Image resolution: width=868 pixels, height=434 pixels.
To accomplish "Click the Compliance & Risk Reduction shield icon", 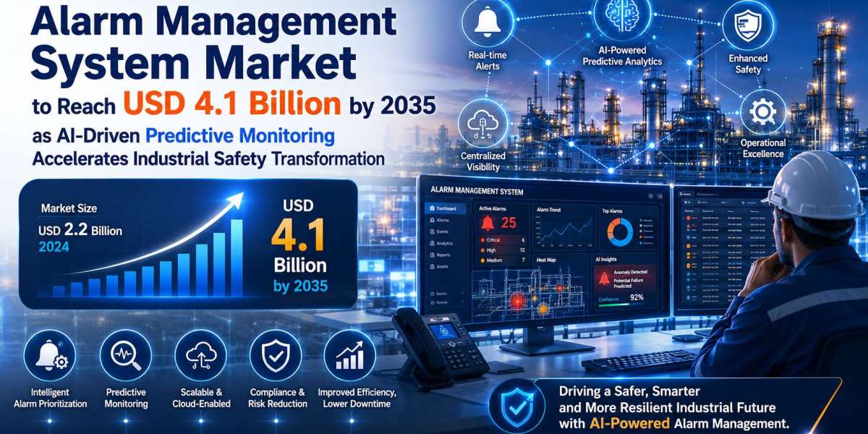I will pyautogui.click(x=276, y=356).
